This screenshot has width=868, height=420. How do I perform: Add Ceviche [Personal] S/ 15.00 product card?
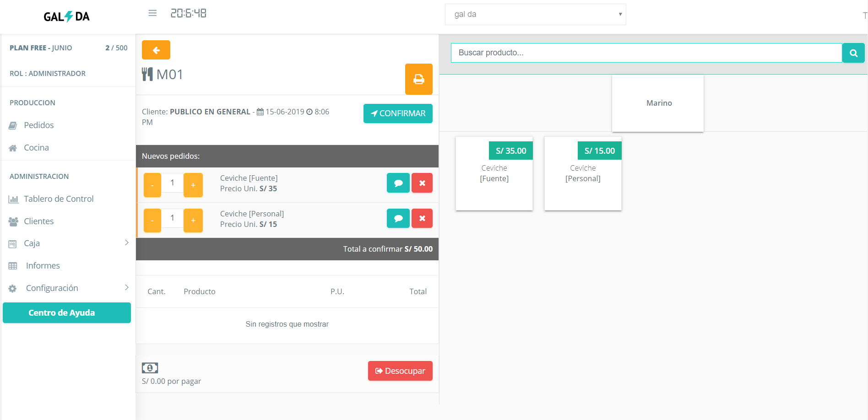point(583,174)
